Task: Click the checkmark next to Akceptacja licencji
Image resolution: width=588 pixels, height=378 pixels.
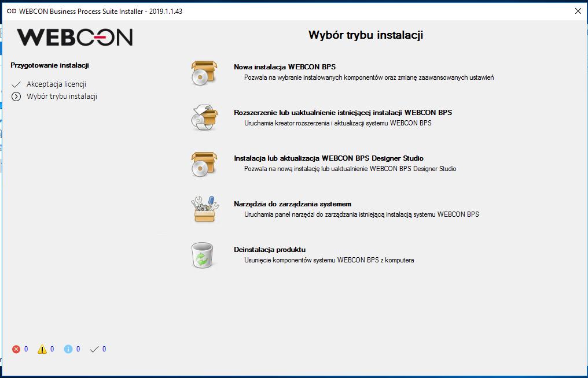Action: point(16,84)
